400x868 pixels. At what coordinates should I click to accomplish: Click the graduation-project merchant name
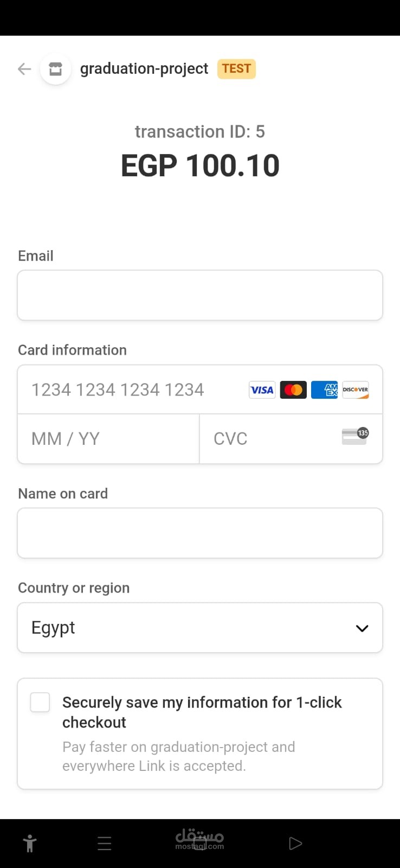click(144, 68)
